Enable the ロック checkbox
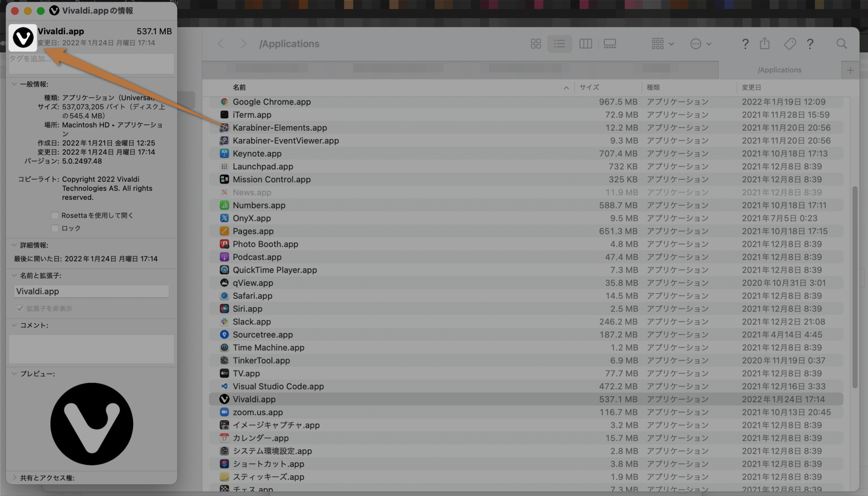 coord(55,228)
